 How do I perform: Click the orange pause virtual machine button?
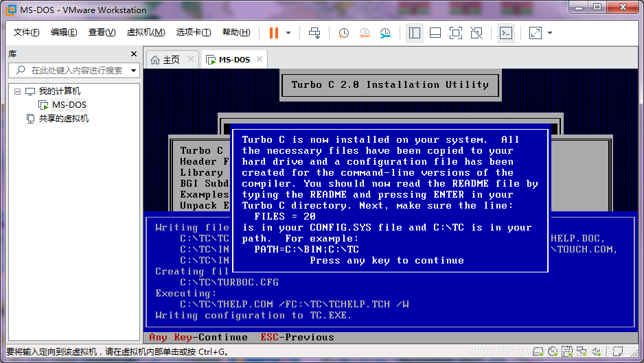(273, 33)
